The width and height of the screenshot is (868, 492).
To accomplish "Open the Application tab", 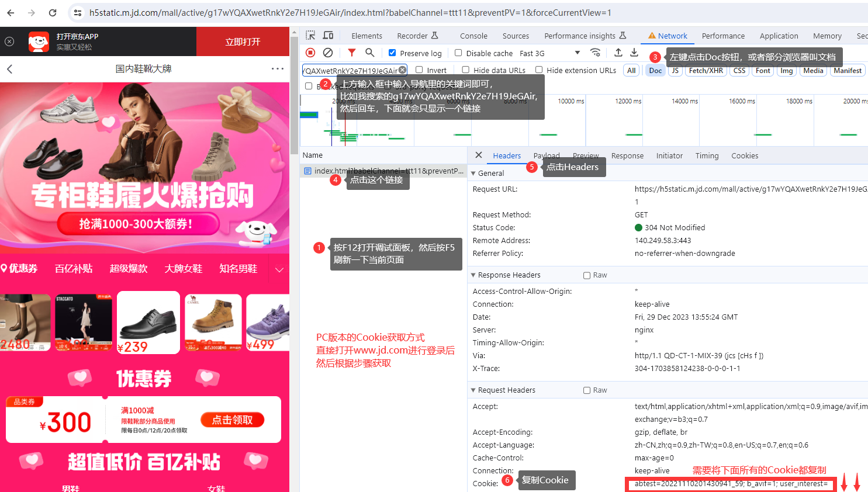I will 779,36.
